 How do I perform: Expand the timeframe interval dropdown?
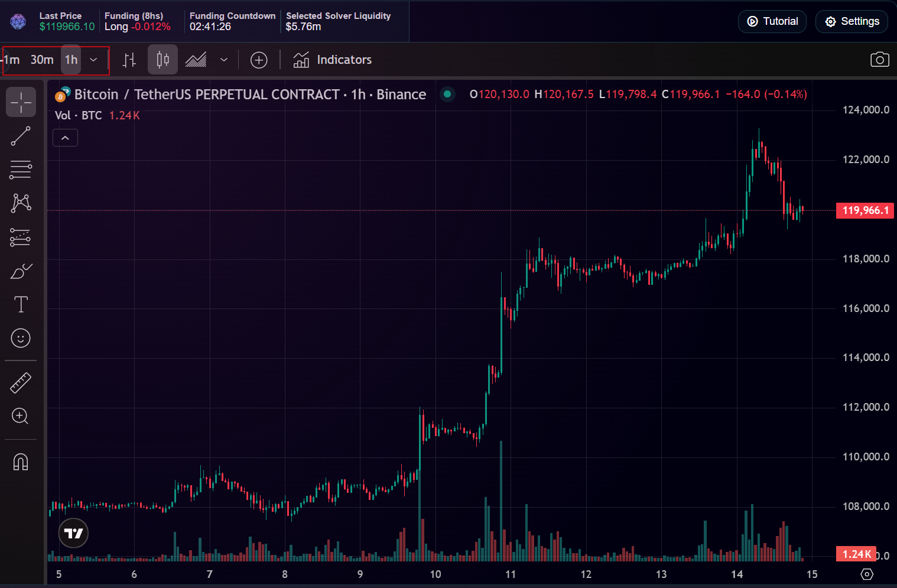tap(93, 60)
